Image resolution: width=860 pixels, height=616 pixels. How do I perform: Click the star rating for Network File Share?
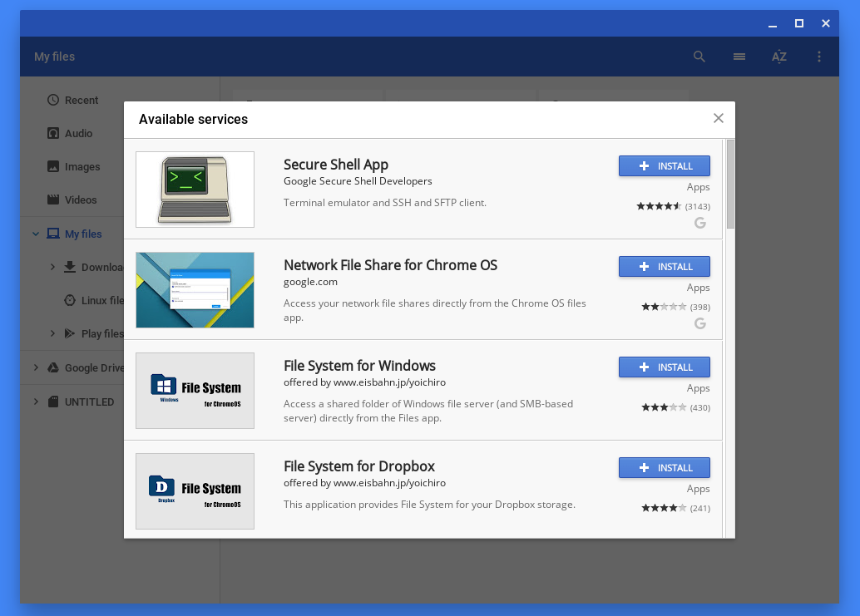tap(664, 307)
